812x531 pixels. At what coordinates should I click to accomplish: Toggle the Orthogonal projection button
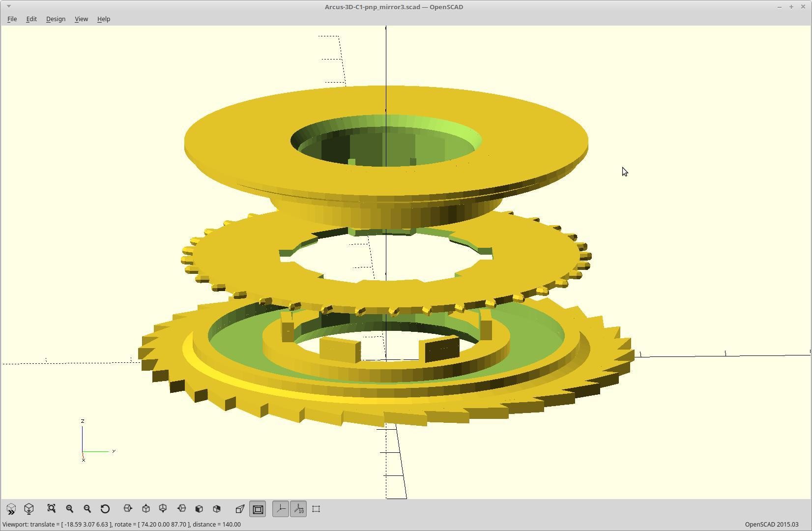(258, 509)
